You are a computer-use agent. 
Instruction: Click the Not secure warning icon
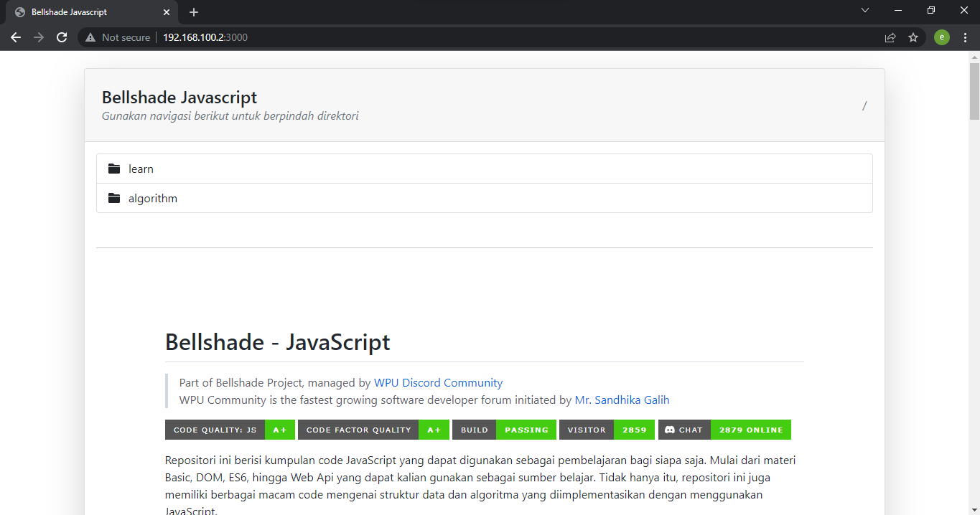tap(90, 37)
